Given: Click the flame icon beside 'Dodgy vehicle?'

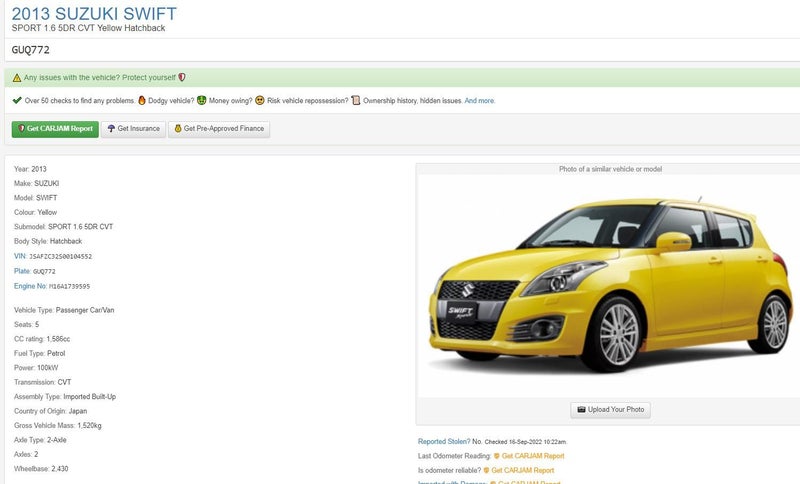Looking at the screenshot, I should [142, 100].
